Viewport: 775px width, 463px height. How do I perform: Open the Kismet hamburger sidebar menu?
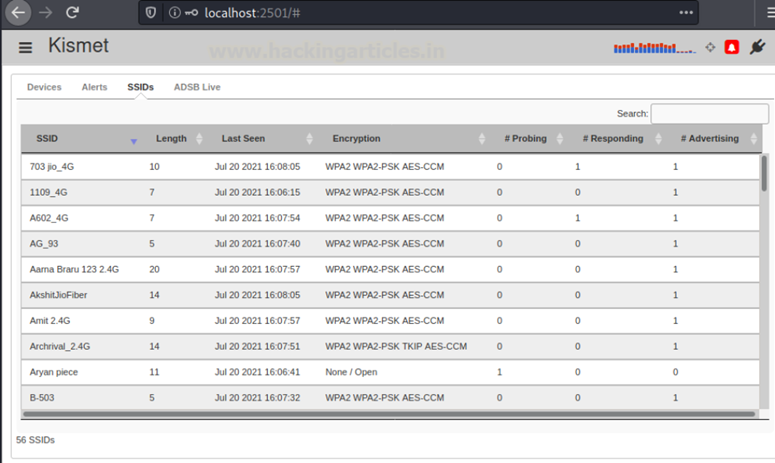point(25,47)
